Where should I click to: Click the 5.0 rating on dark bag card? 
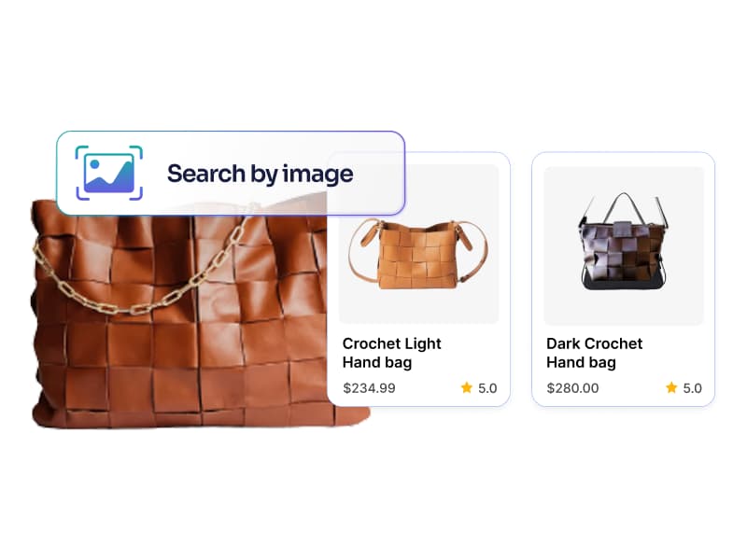coord(692,388)
